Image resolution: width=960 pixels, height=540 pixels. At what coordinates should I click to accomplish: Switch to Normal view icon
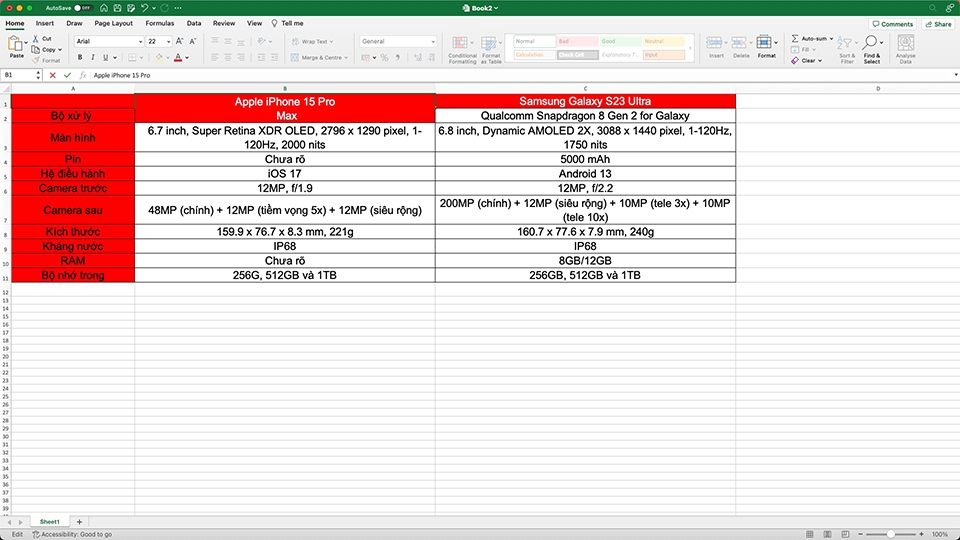[809, 534]
